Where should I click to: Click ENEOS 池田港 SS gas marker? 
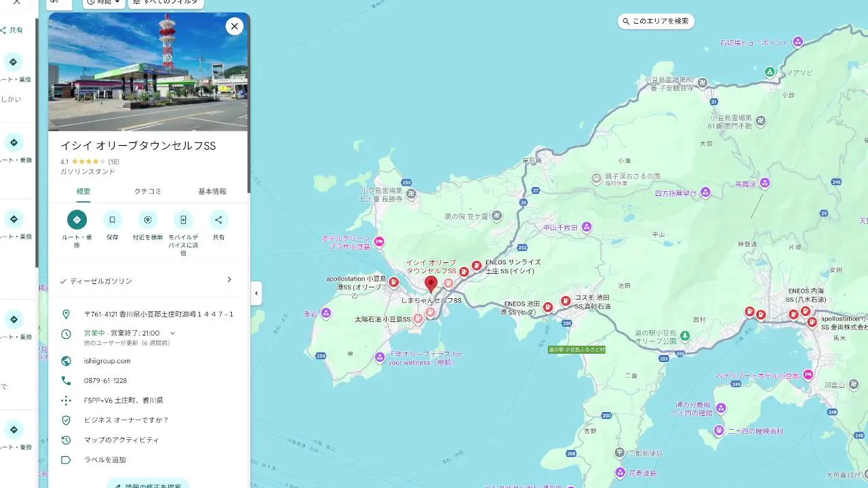pos(548,307)
